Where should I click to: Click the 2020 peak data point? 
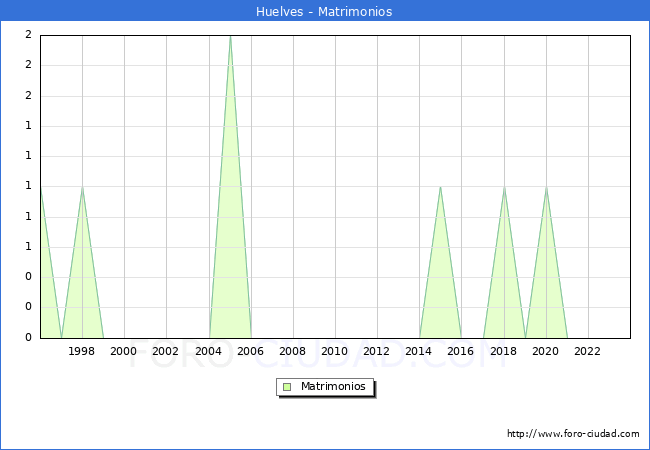546,187
